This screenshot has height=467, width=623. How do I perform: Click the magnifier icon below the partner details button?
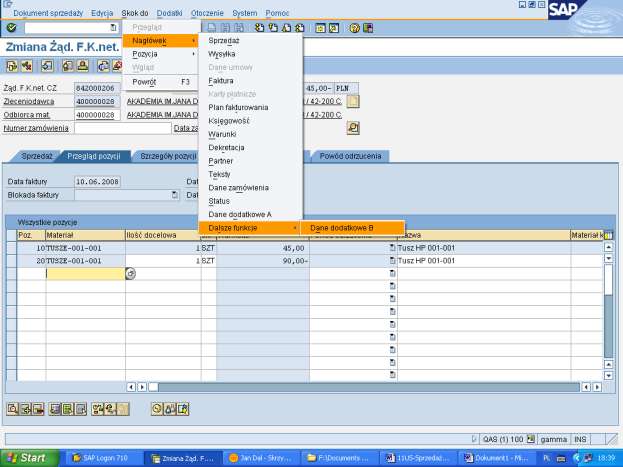[353, 128]
